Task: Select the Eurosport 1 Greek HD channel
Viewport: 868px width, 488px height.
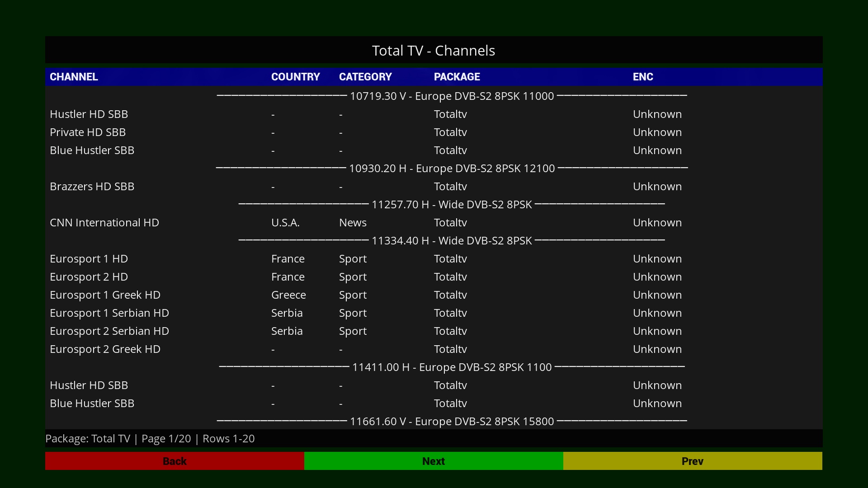Action: (434, 295)
